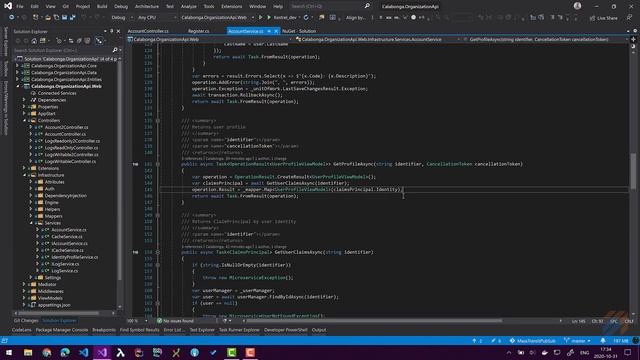Select LogService.cs in the Services folder
This screenshot has width=640, height=360.
point(64,271)
